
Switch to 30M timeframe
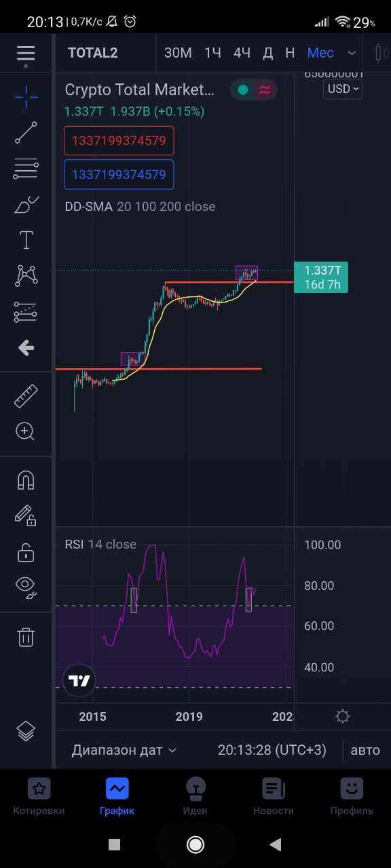[x=178, y=53]
